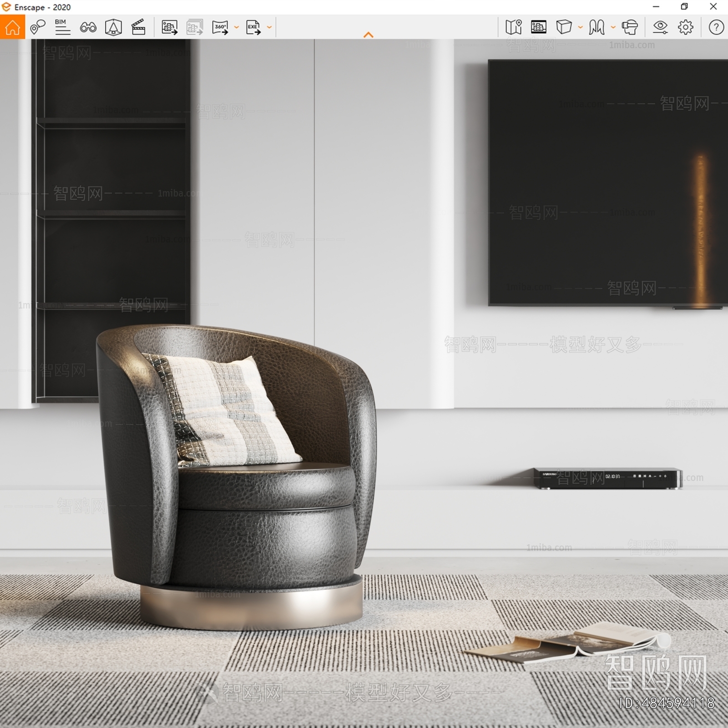Select the projection cube icon

point(564,27)
